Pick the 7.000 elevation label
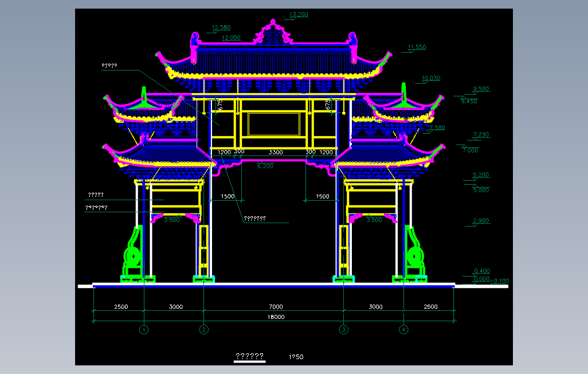588x374 pixels. [x=471, y=150]
